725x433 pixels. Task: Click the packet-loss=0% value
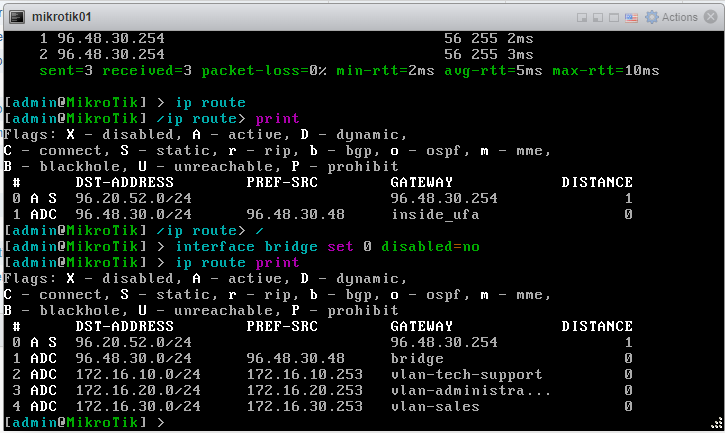[x=264, y=71]
